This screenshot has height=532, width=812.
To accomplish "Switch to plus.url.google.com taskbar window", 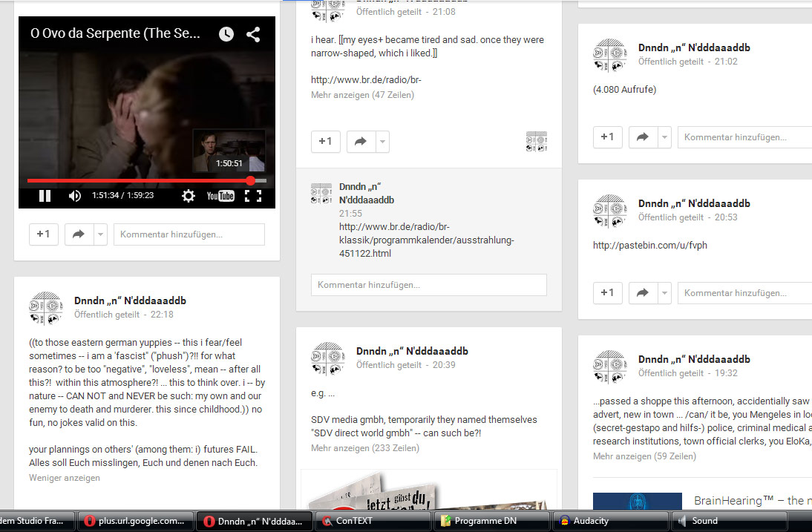I will [x=136, y=521].
